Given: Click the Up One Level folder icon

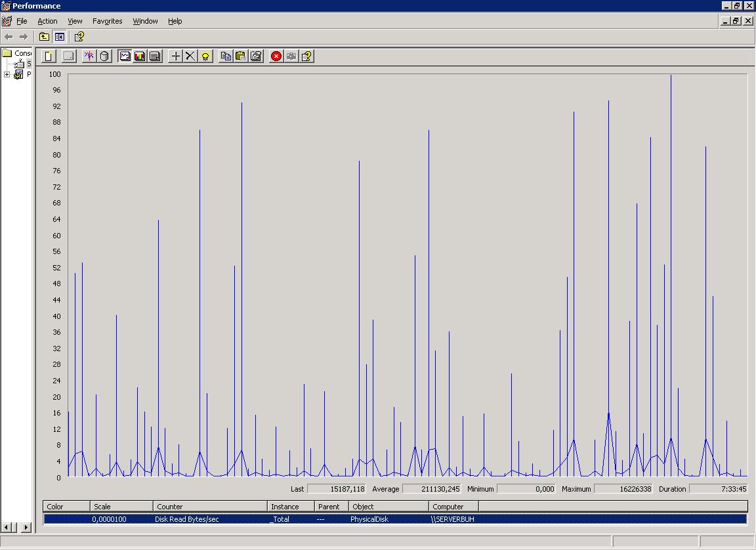Looking at the screenshot, I should [x=44, y=37].
